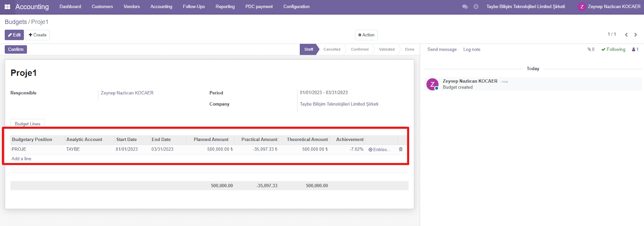Select the Done status stage
The image size is (644, 226).
click(409, 50)
